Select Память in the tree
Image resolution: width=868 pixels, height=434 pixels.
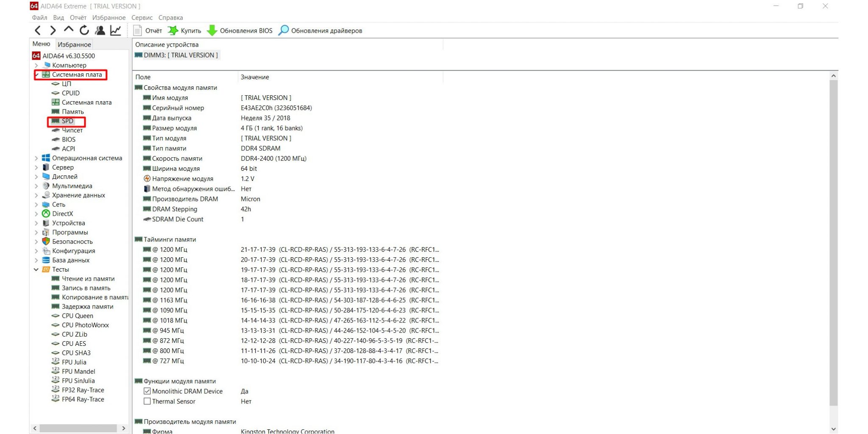point(72,112)
